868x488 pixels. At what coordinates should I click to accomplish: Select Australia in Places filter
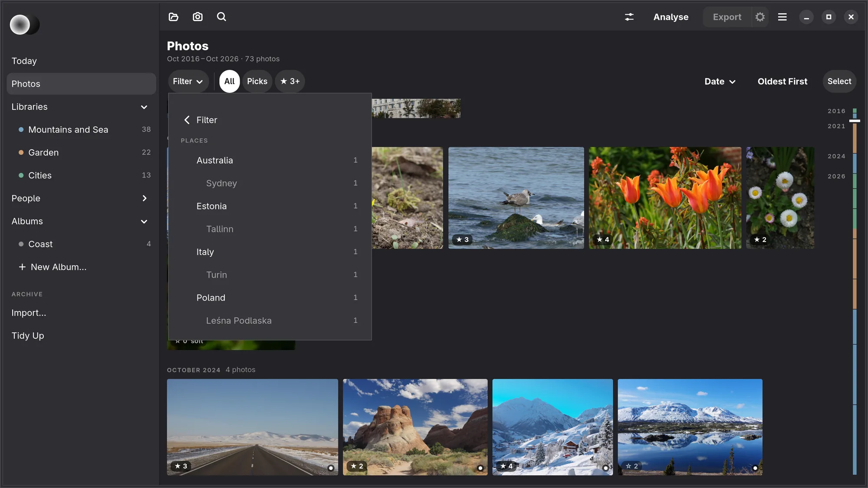point(270,160)
